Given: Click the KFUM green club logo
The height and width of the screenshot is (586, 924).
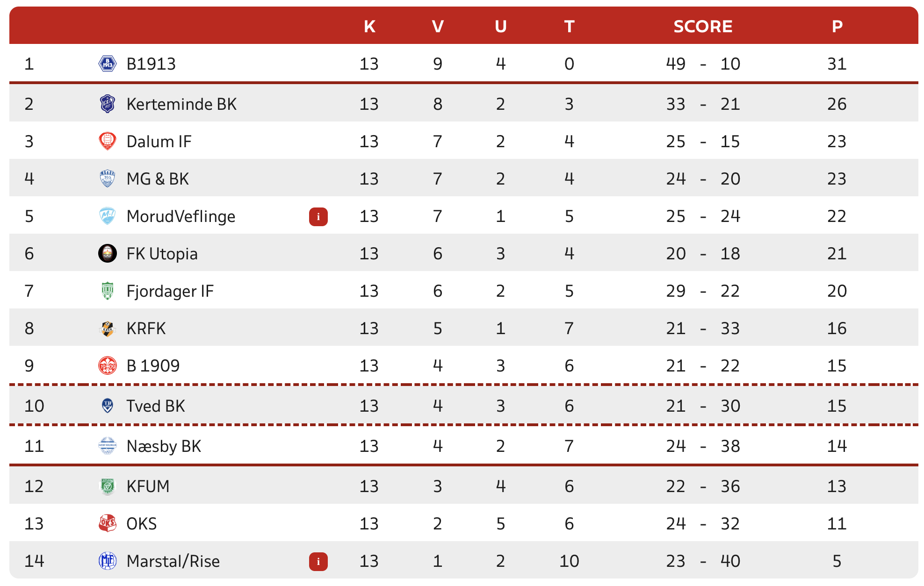Looking at the screenshot, I should coord(107,486).
